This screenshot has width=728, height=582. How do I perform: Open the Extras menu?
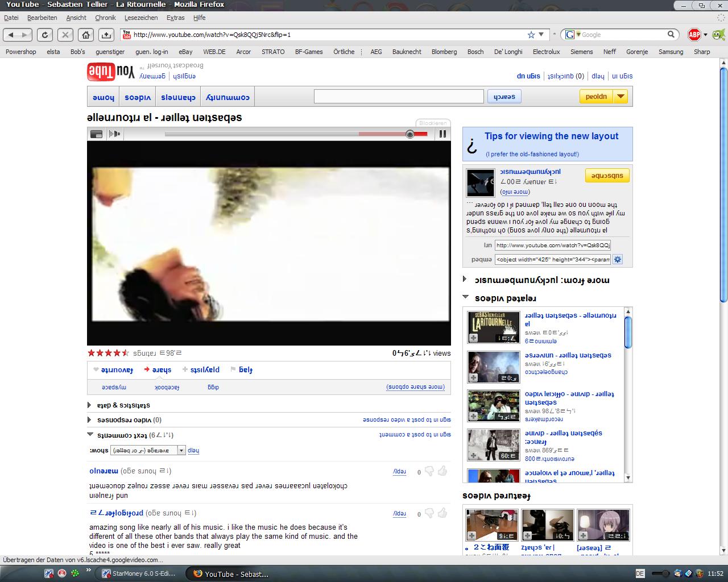[176, 18]
